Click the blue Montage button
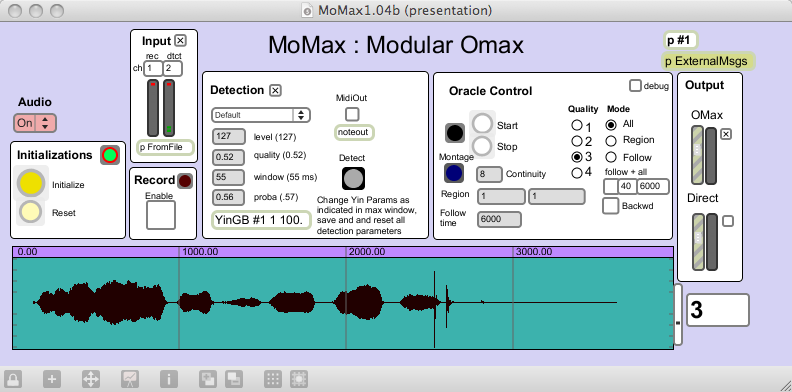 coord(454,173)
